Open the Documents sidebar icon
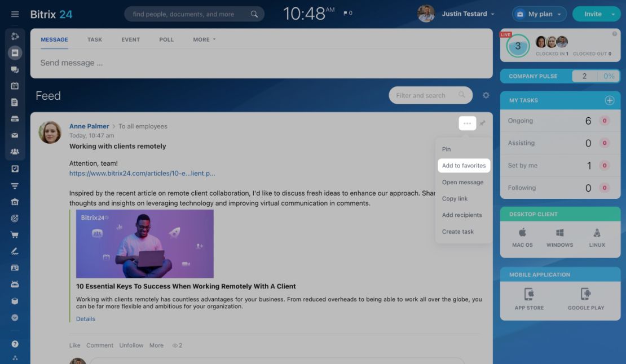Image resolution: width=626 pixels, height=364 pixels. 15,103
